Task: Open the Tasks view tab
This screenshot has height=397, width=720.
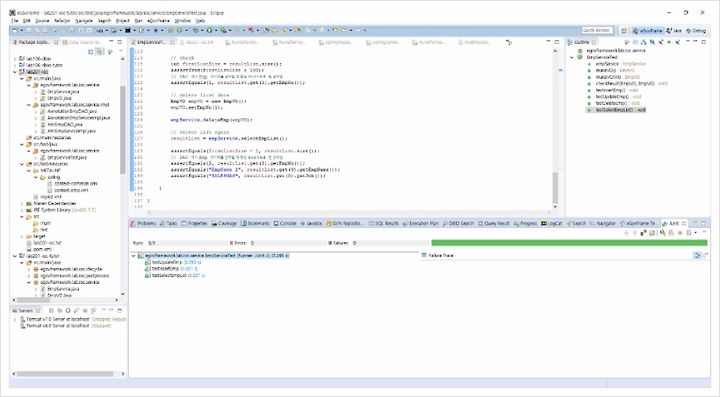Action: coord(169,223)
